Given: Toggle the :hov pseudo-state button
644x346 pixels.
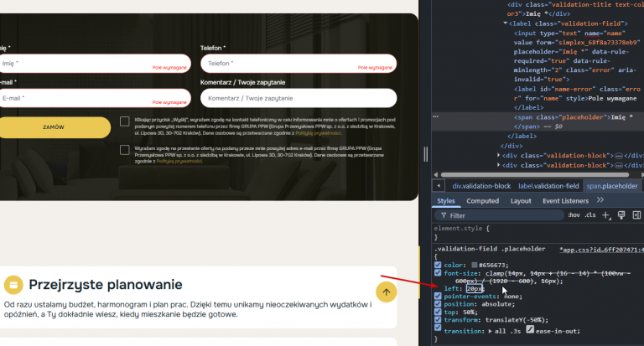Looking at the screenshot, I should [574, 215].
